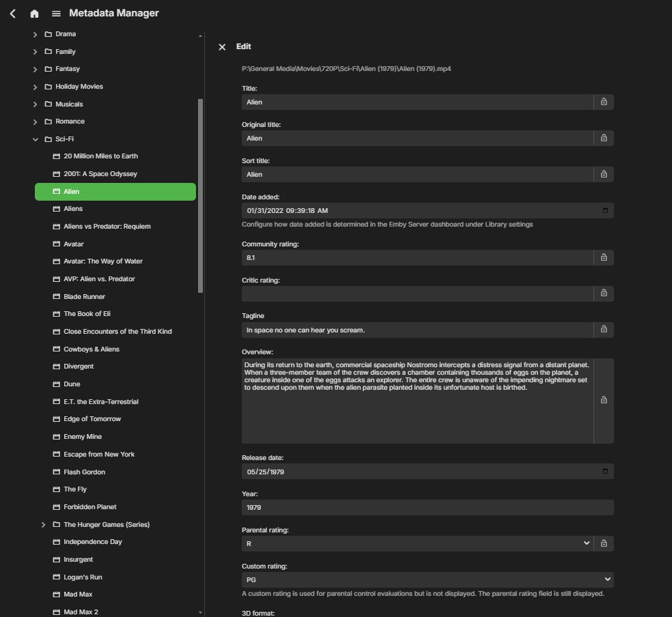Click the film icon beside Blade Runner
Image resolution: width=672 pixels, height=617 pixels.
[57, 297]
